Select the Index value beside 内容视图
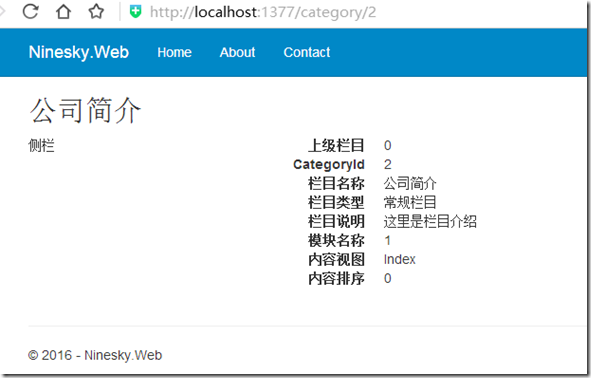Viewport: 591px width, 378px height. (x=400, y=259)
